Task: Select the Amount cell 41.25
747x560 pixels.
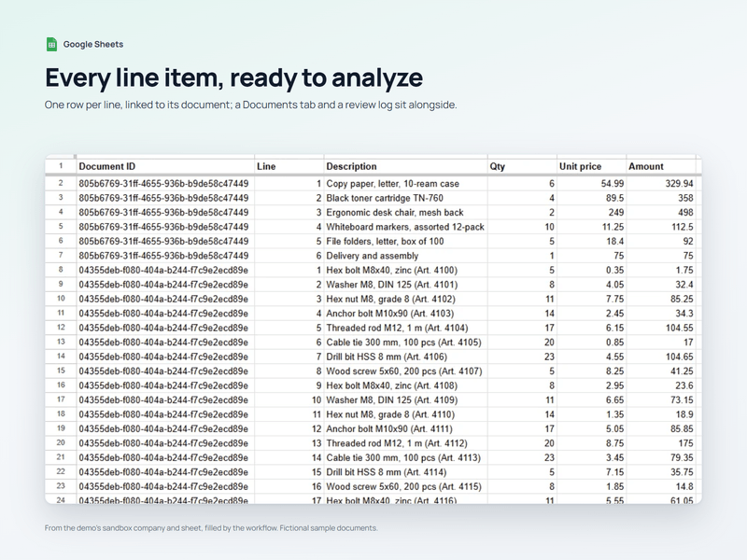Action: point(661,371)
